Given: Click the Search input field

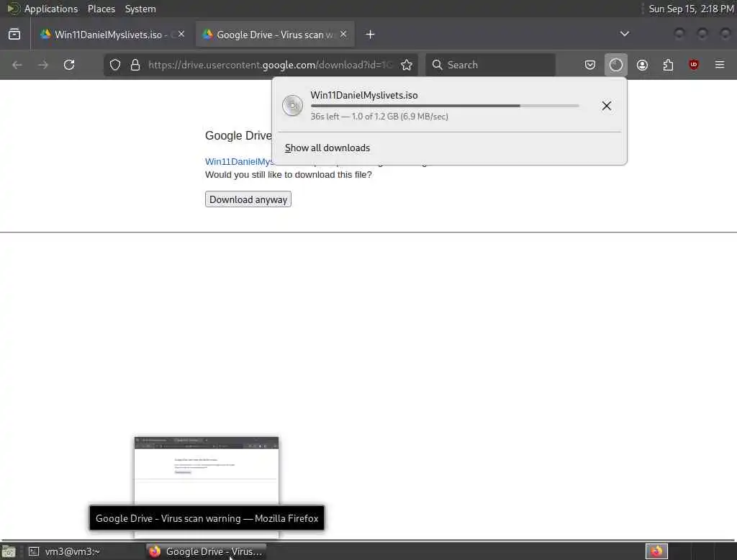Looking at the screenshot, I should pos(490,65).
